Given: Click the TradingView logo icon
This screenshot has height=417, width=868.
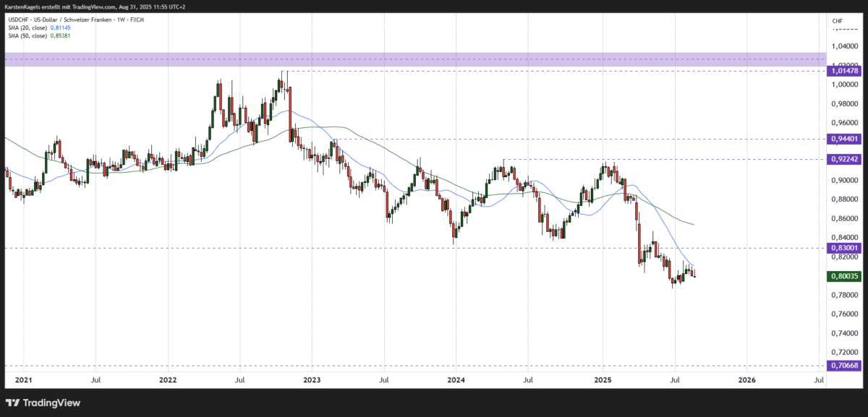Looking at the screenshot, I should pyautogui.click(x=12, y=403).
